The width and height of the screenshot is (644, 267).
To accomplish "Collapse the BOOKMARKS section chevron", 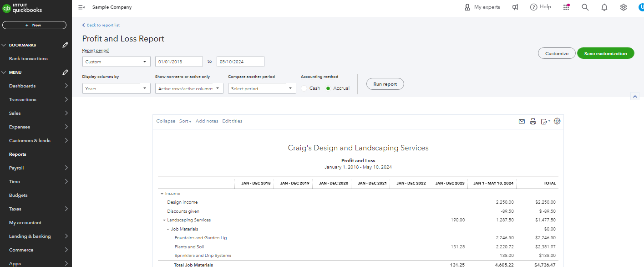I will (x=4, y=45).
